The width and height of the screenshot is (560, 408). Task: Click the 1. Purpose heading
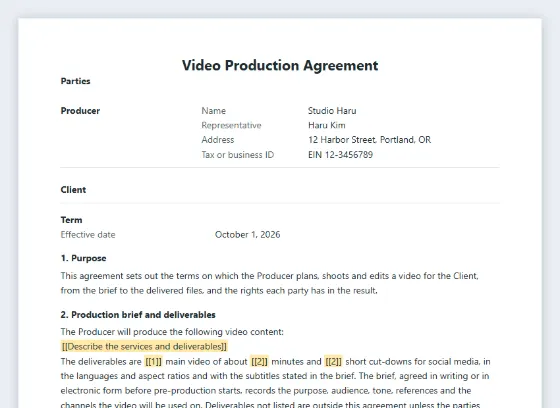(83, 258)
